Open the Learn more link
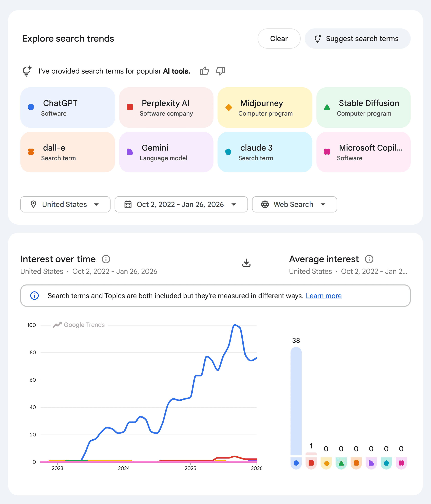Viewport: 431px width, 504px height. click(x=323, y=296)
